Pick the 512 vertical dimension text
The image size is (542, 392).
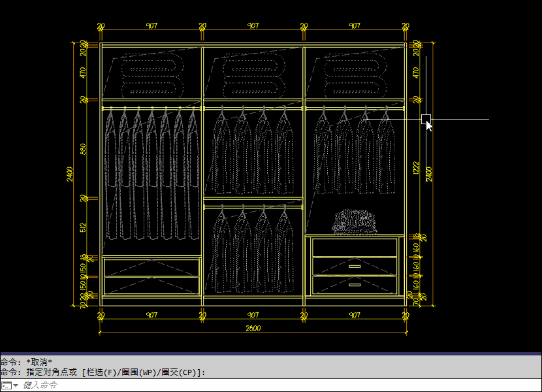click(x=83, y=227)
